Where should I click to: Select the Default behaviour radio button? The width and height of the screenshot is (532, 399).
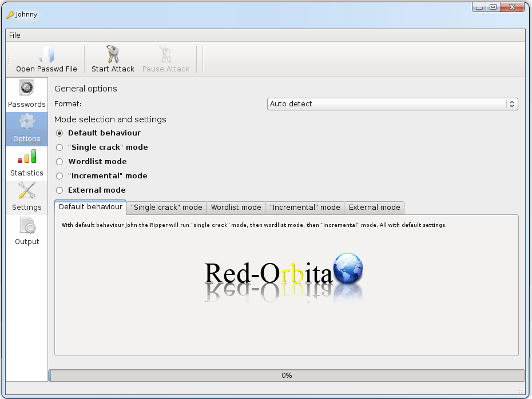click(59, 133)
